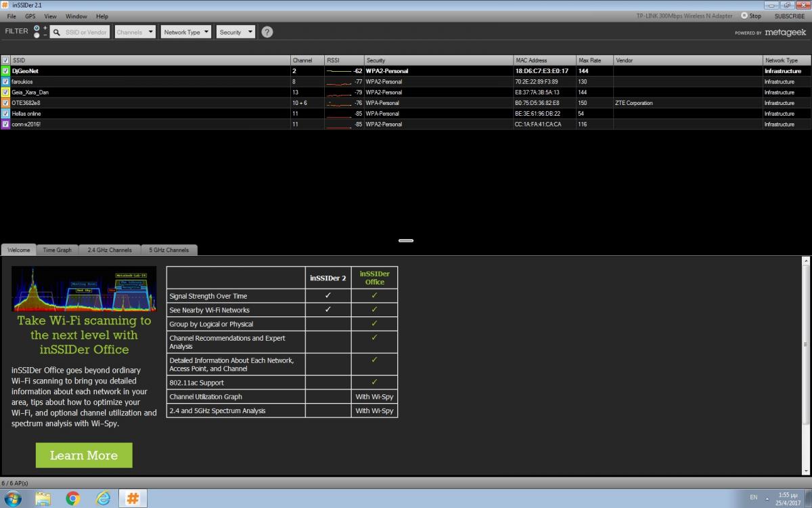Select the OTE3682e8 network row
The image size is (812, 508).
pyautogui.click(x=406, y=103)
